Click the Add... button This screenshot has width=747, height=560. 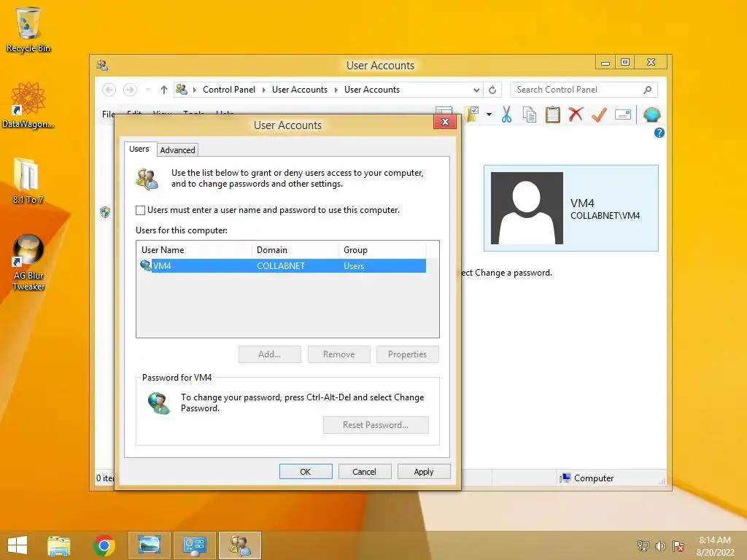[x=270, y=354]
